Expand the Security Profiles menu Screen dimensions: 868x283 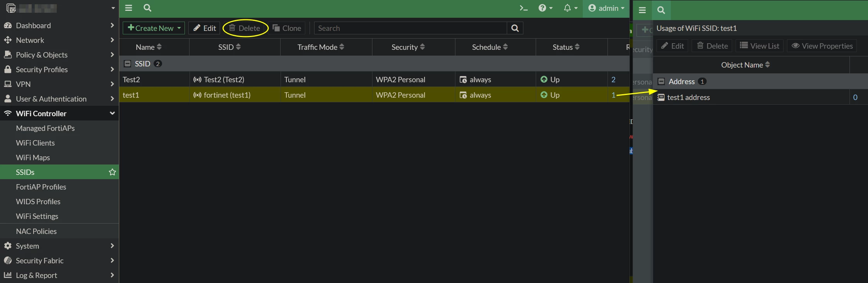(59, 69)
